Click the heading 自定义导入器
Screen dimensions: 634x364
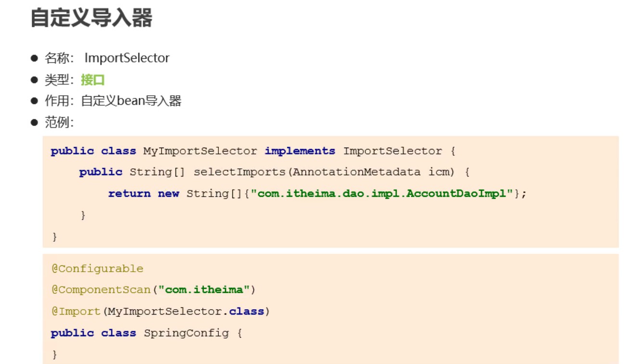tap(91, 18)
